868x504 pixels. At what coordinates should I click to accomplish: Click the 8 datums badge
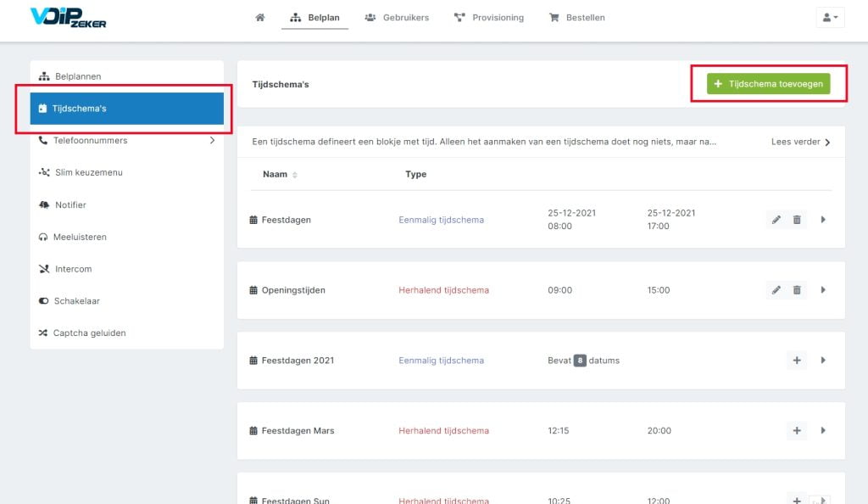580,361
